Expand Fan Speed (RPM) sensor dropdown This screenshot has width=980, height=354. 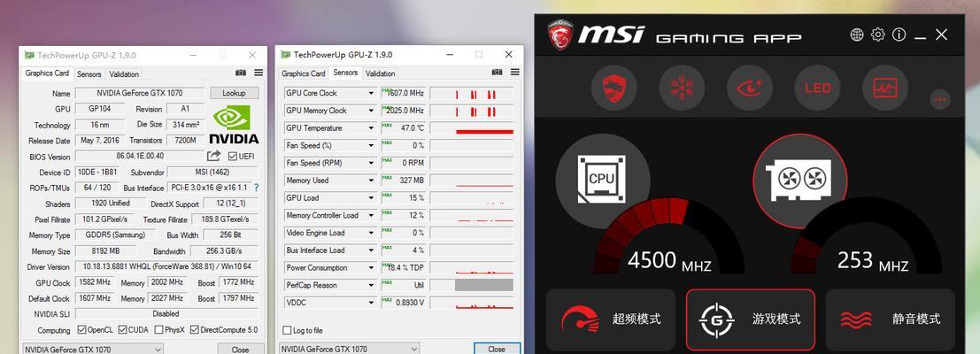coord(371,163)
